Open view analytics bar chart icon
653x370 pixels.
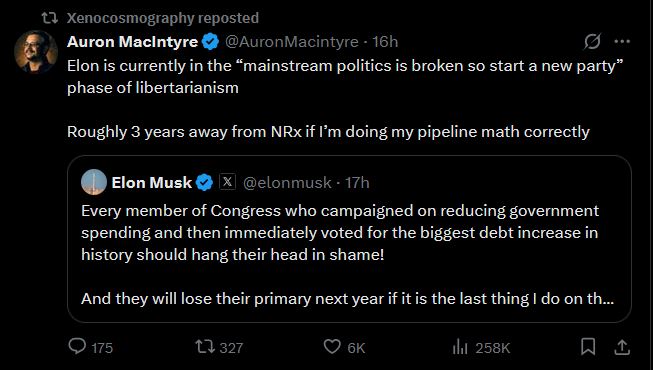coord(460,347)
